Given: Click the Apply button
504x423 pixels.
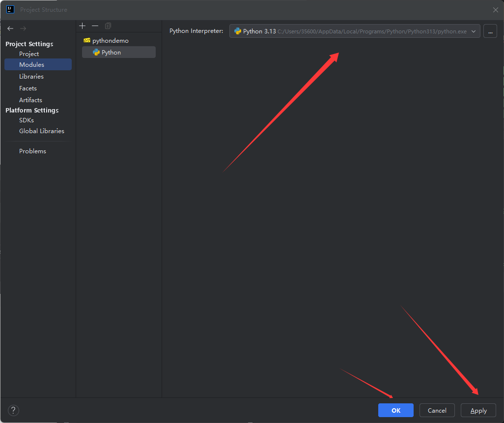Looking at the screenshot, I should point(478,410).
